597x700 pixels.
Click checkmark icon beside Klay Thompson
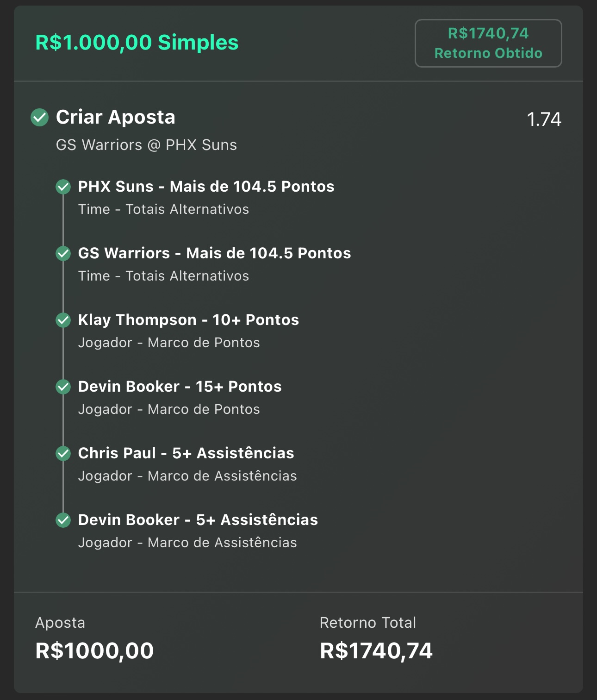(x=63, y=320)
